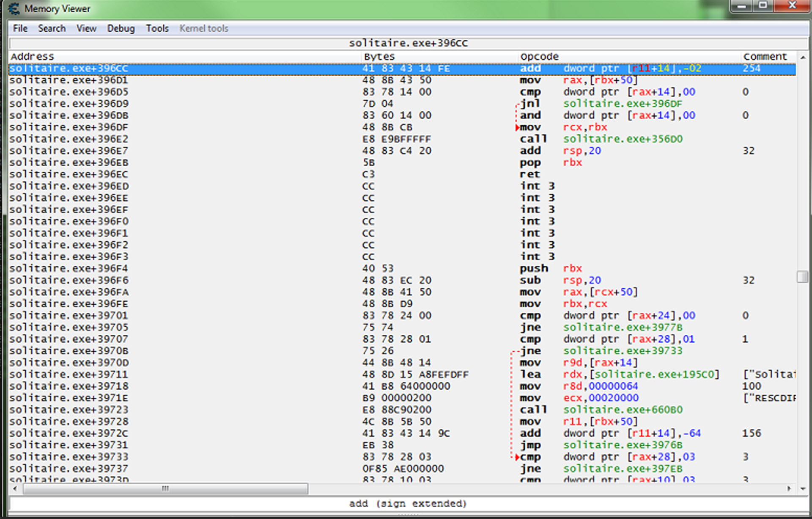This screenshot has height=519, width=812.
Task: Click the solitaire.exe+396CC address header bar
Action: point(409,43)
